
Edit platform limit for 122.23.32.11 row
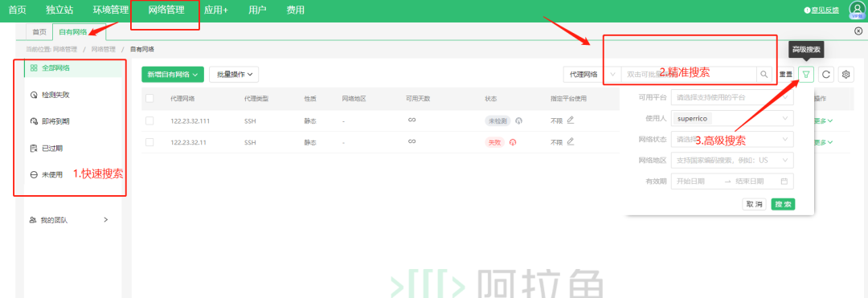pyautogui.click(x=570, y=141)
